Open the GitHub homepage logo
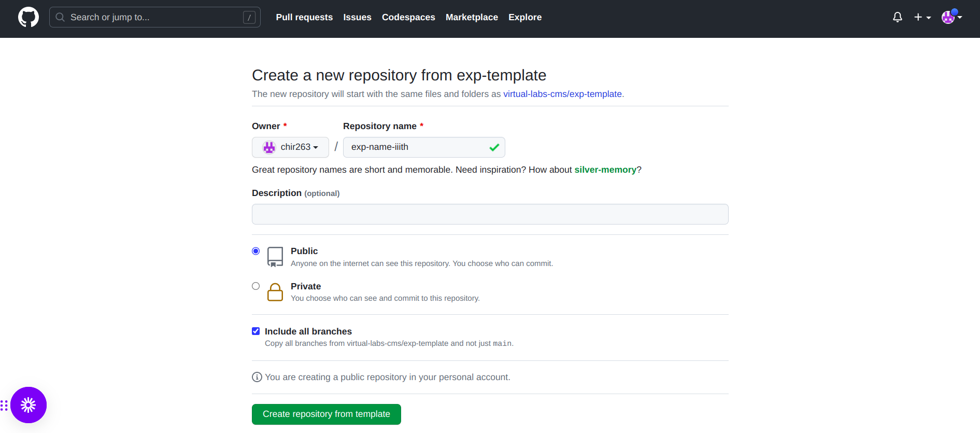This screenshot has width=980, height=433. point(29,17)
